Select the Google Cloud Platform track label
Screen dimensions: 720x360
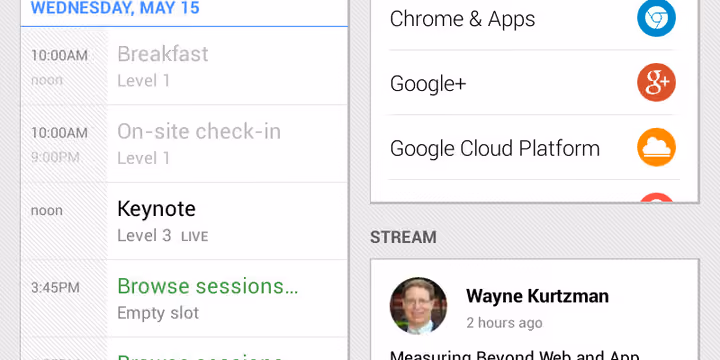[495, 149]
